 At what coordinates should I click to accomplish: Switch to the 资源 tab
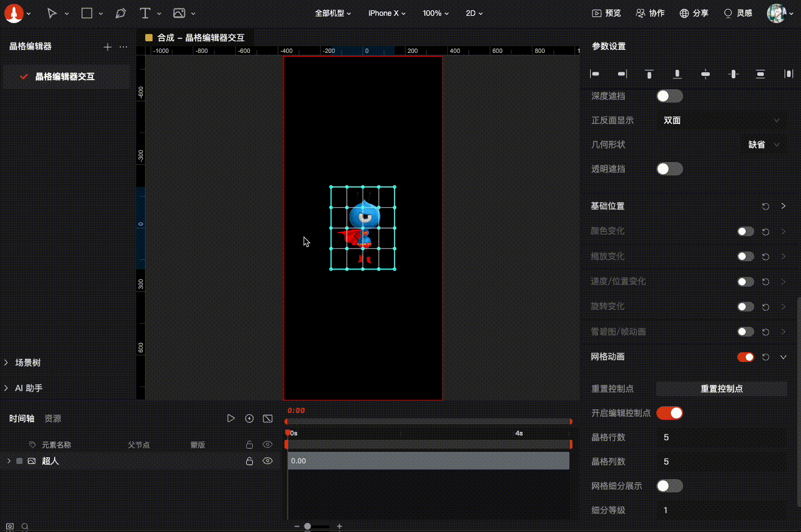click(x=53, y=418)
